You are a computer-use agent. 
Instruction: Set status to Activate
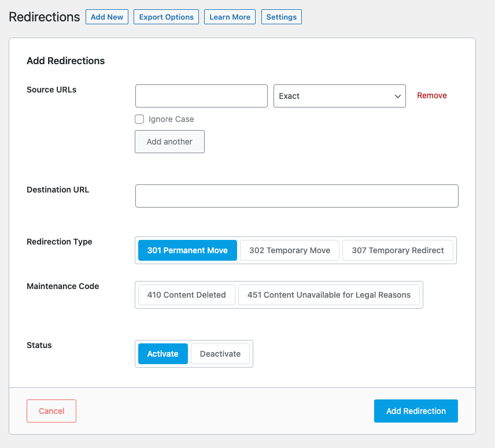point(163,354)
